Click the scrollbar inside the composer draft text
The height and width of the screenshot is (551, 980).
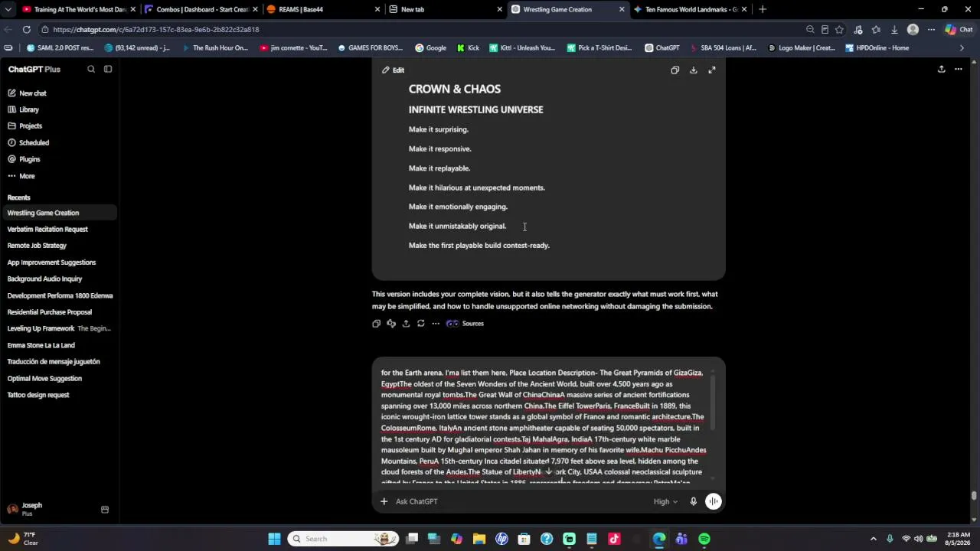click(x=713, y=403)
